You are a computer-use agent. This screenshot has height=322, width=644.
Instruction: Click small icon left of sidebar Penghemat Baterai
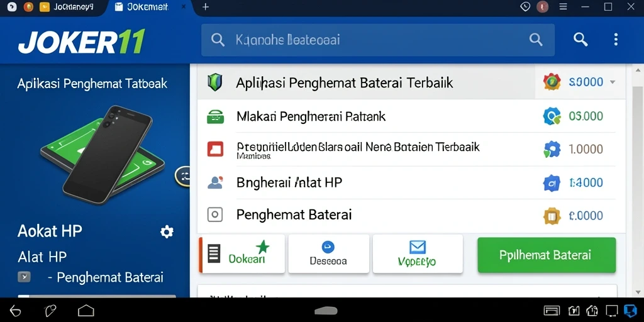pos(24,277)
